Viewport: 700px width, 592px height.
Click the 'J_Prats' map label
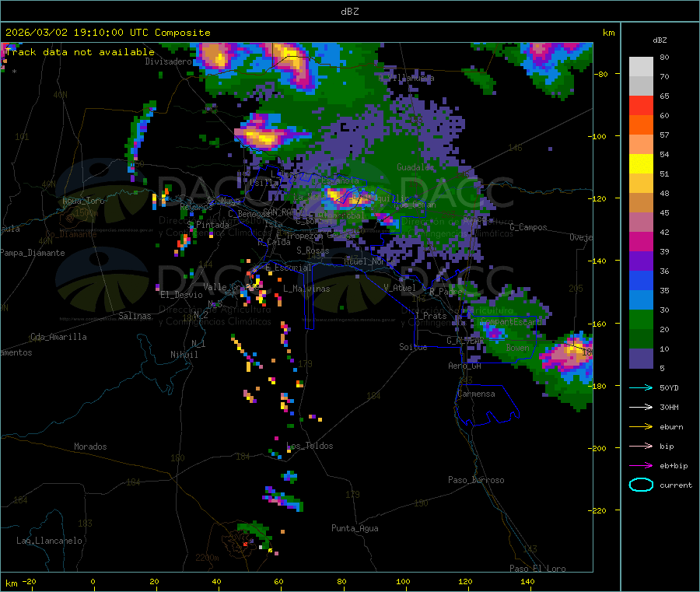coord(431,315)
